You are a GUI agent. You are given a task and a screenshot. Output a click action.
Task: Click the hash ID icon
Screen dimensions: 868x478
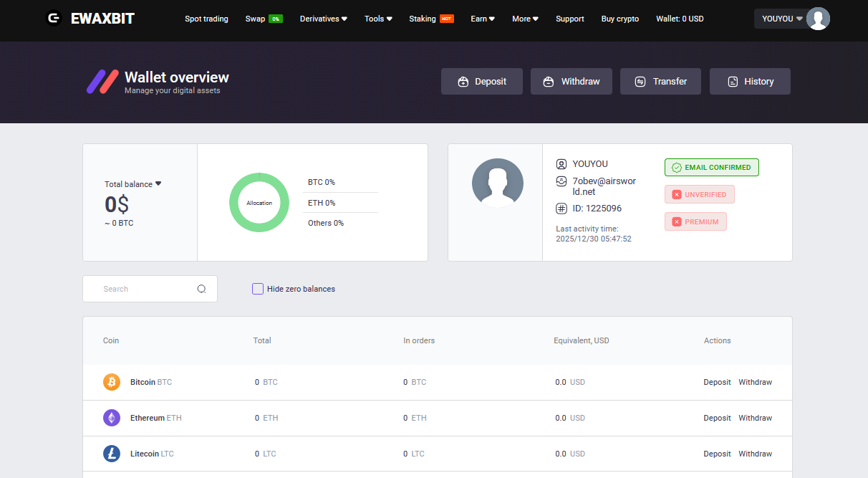click(561, 209)
